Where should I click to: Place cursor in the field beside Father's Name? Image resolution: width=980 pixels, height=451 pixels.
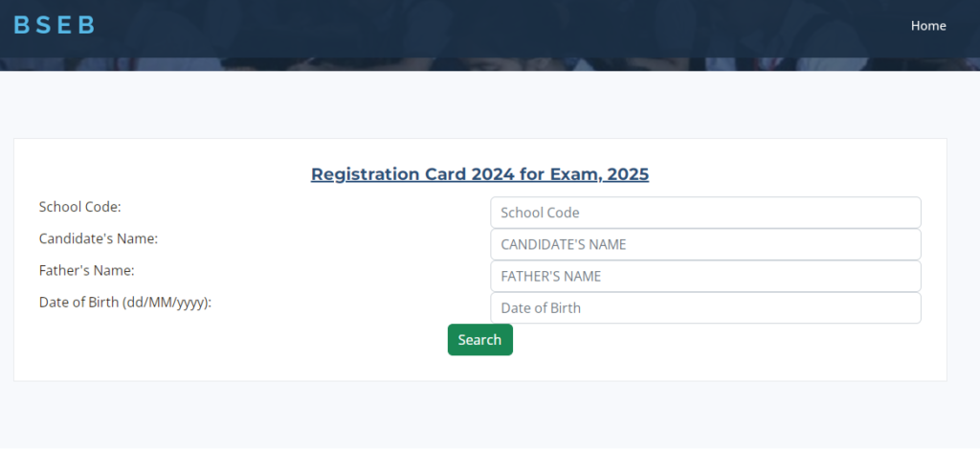click(704, 276)
